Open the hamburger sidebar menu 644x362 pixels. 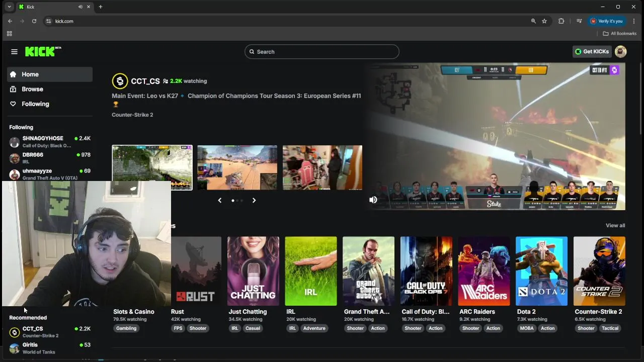(14, 52)
